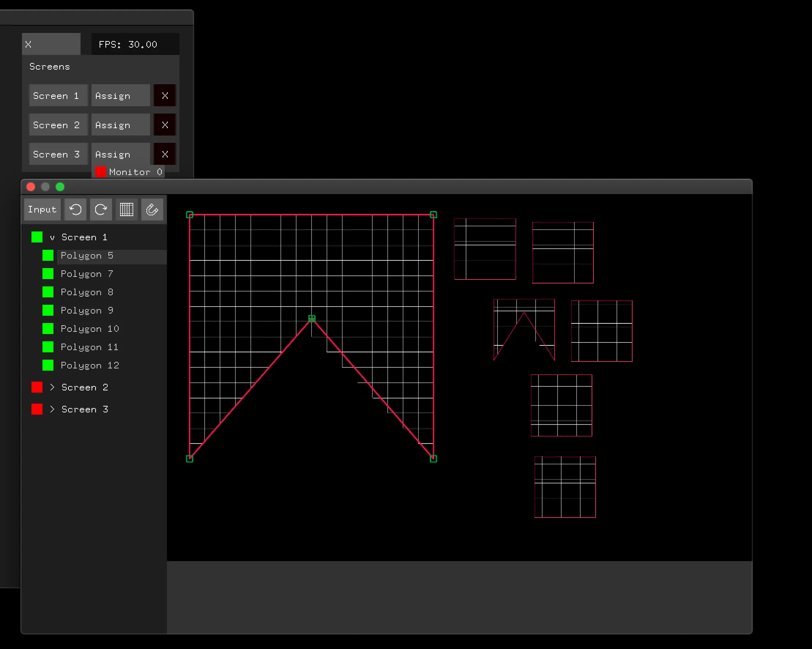Open Assign dropdown for Screen 3
The width and height of the screenshot is (812, 649).
[120, 154]
